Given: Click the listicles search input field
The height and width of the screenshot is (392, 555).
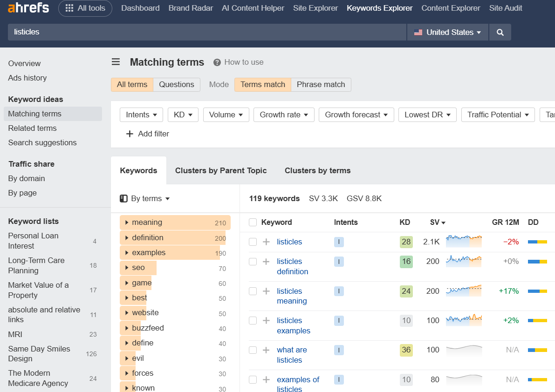Looking at the screenshot, I should tap(207, 32).
